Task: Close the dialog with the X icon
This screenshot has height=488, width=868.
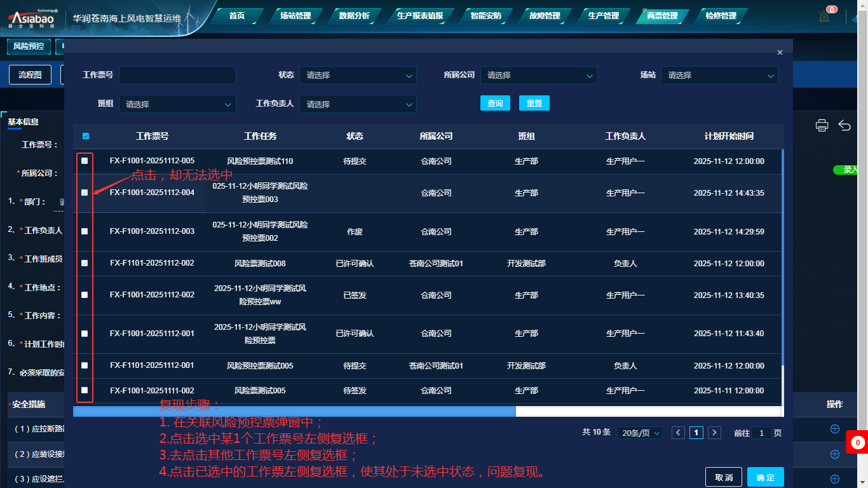Action: point(780,53)
